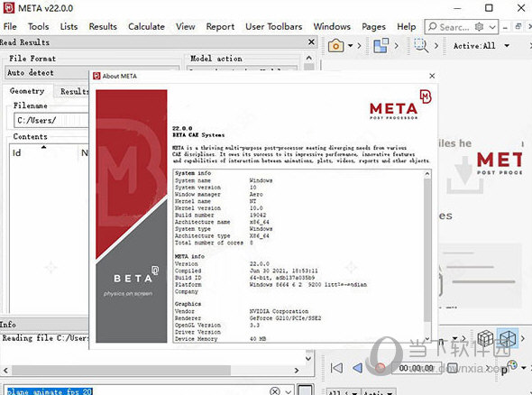Click scroll down arrow in system info box
532x395 pixels.
pyautogui.click(x=427, y=338)
